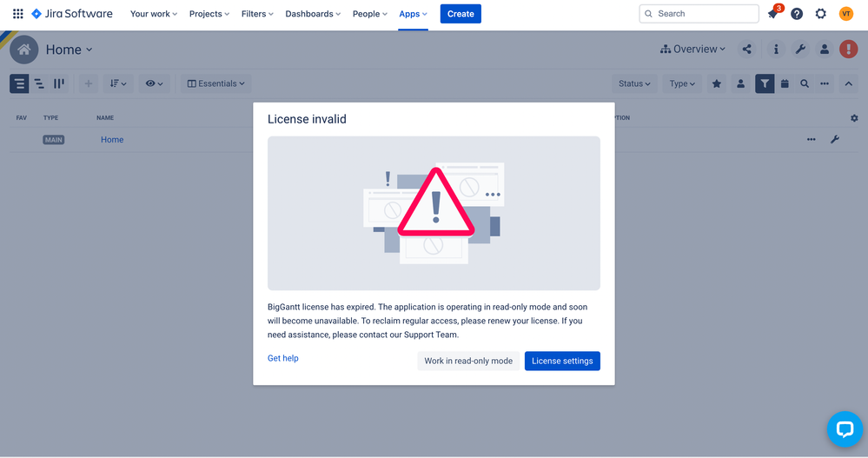Filter by person icon in toolbar
The image size is (868, 458).
pyautogui.click(x=740, y=83)
